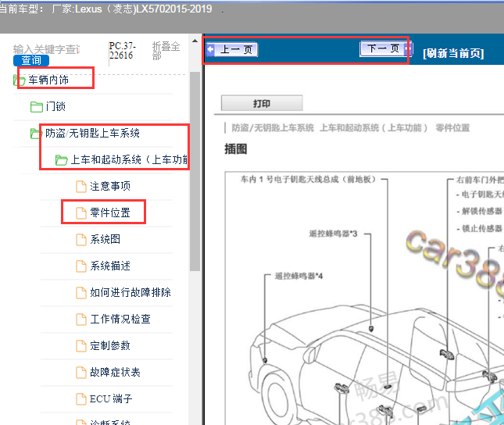Collapse the 车辆内饰 folder icon
This screenshot has width=504, height=425.
click(x=20, y=80)
